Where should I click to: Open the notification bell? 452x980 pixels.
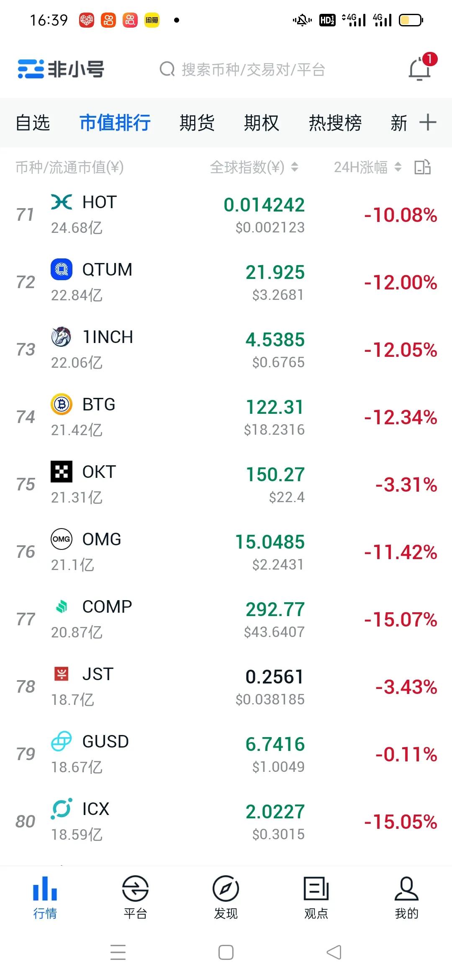click(x=420, y=69)
